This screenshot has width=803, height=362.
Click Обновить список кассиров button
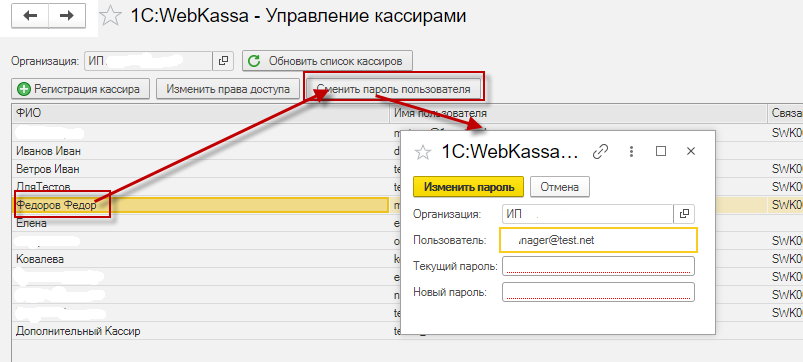tap(327, 61)
